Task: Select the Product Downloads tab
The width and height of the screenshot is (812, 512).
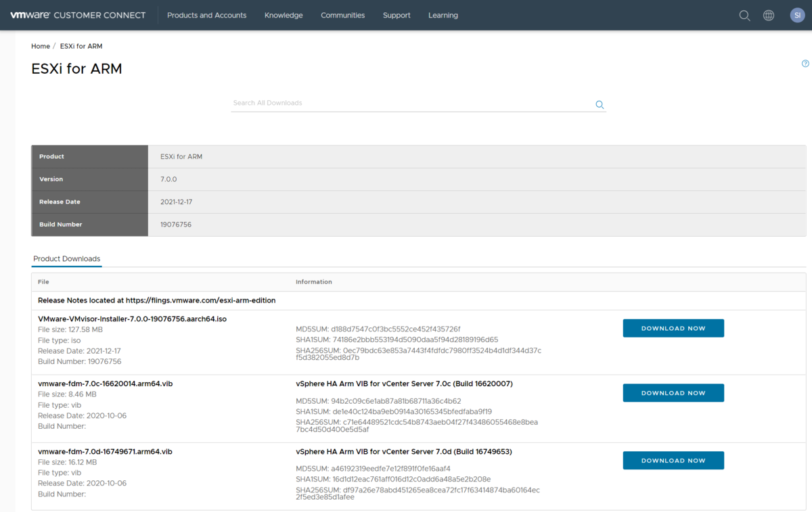Action: coord(66,259)
